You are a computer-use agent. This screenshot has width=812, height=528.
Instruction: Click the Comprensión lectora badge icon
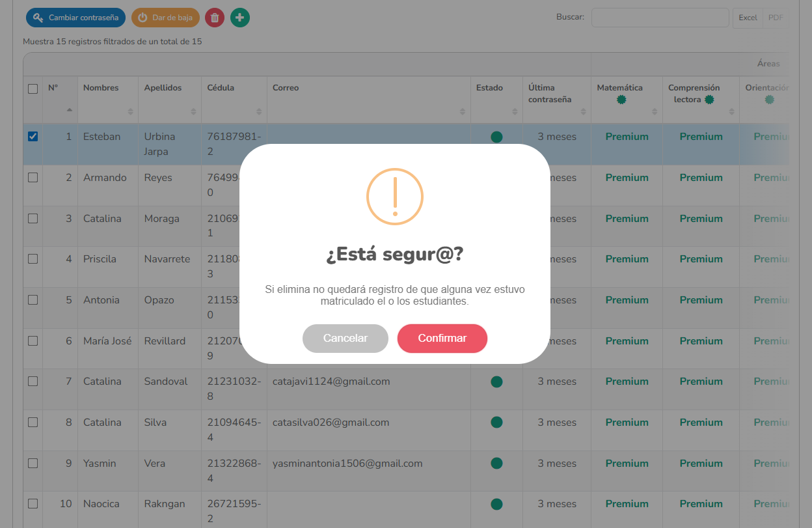click(709, 100)
